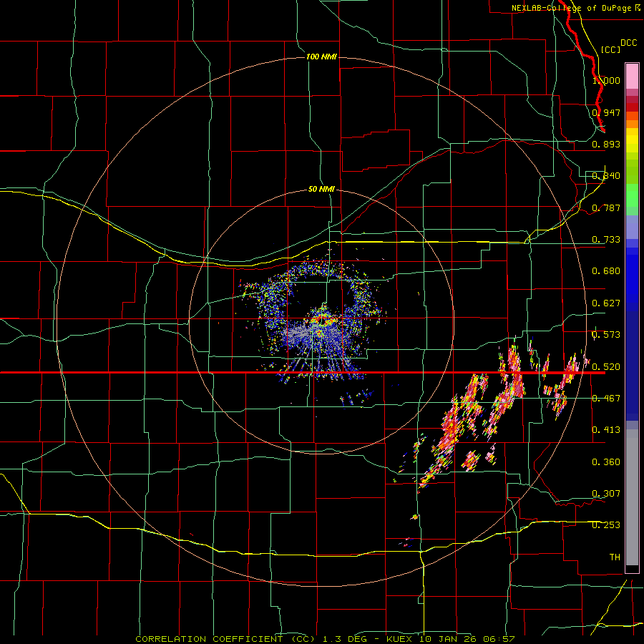Click the 0.680 scale value
The width and height of the screenshot is (644, 644).
(x=606, y=271)
